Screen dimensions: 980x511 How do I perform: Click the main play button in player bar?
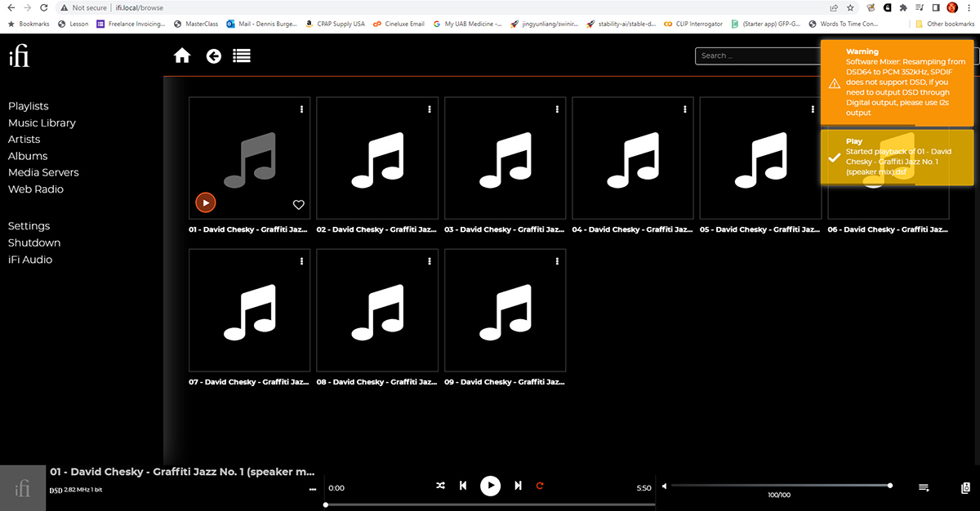(x=490, y=486)
